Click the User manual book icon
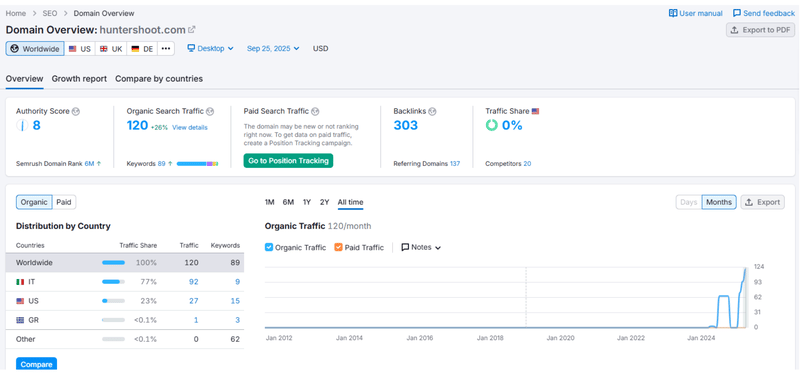The width and height of the screenshot is (800, 375). [673, 13]
